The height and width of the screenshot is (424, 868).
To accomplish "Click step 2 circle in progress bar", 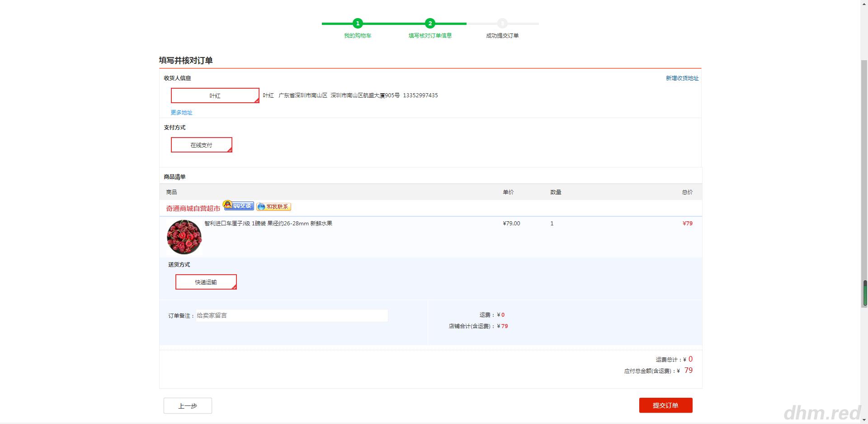I will pyautogui.click(x=430, y=23).
